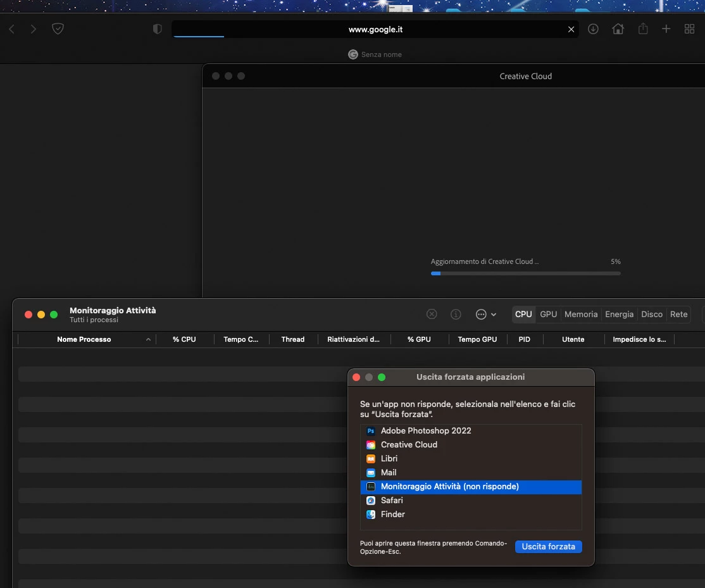705x588 pixels.
Task: Sort by Utente column
Action: (x=573, y=339)
